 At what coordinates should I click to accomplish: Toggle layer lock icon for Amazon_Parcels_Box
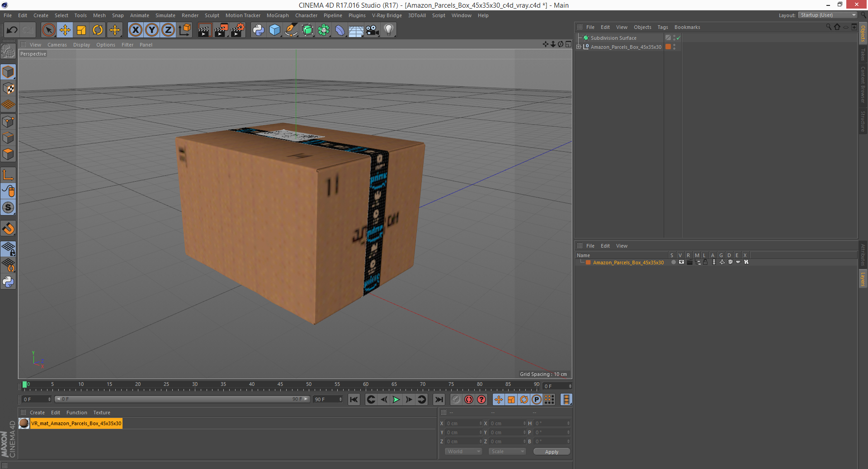click(705, 263)
